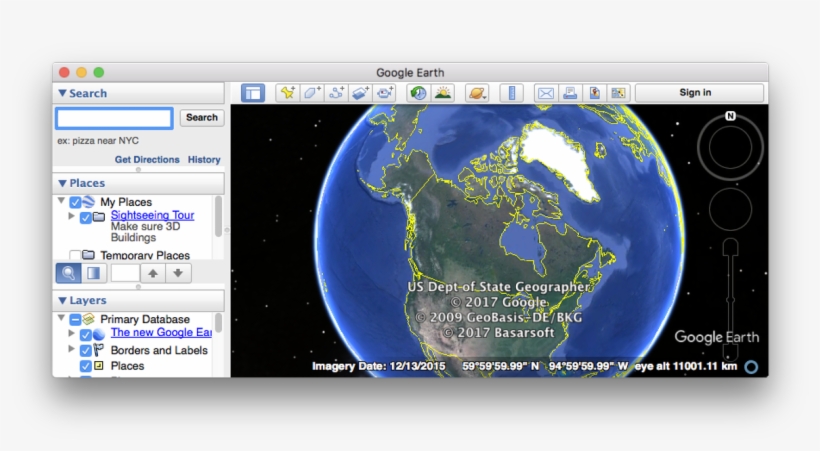Screen dimensions: 820x451
Task: Select the Borders and Labels row
Action: coord(159,350)
